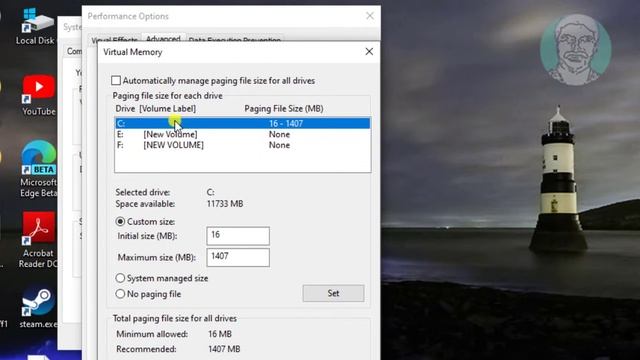Click the Maximum size (MB) field

238,258
